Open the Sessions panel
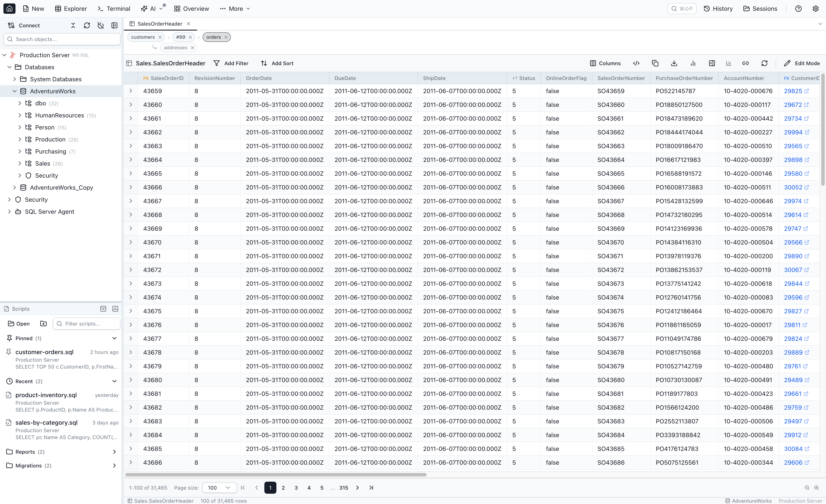This screenshot has height=504, width=826. pos(760,9)
